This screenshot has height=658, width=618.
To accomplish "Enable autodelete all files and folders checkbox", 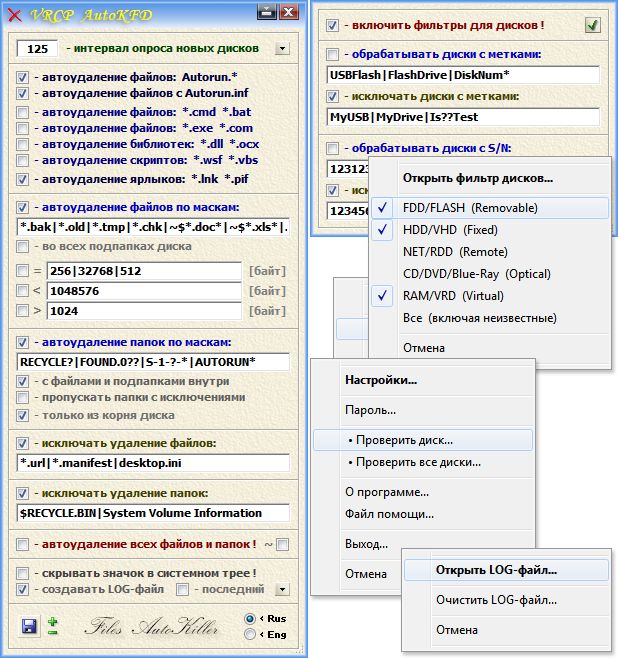I will point(23,545).
